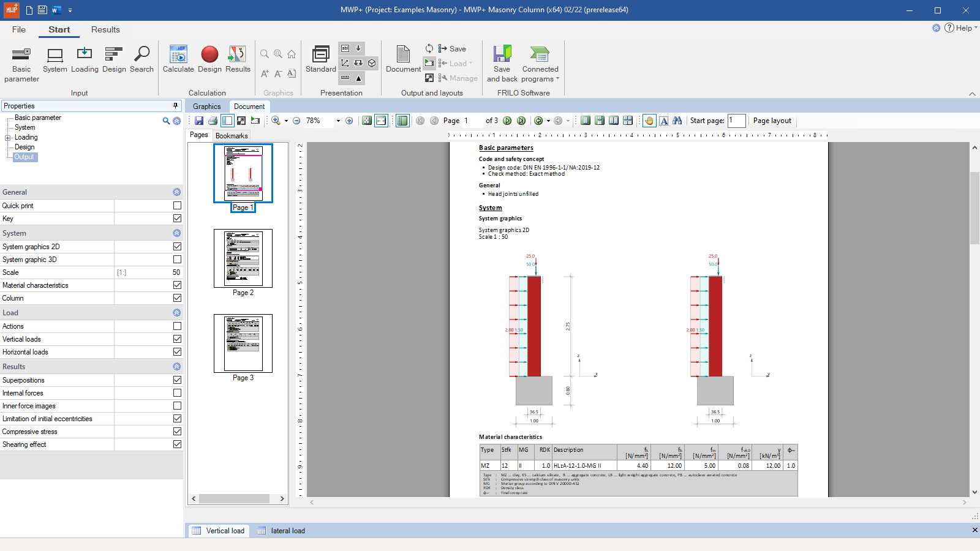Select the Vertical load tab

[219, 531]
